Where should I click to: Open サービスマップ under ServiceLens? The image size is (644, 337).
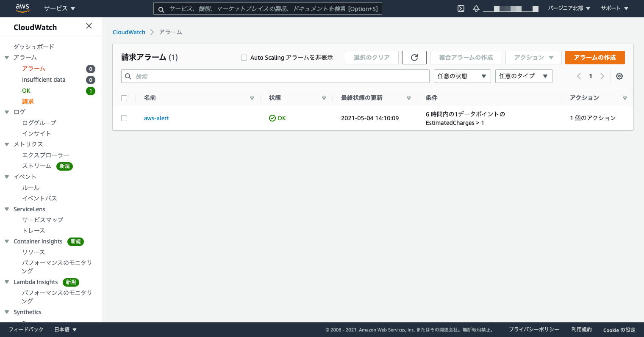(43, 220)
